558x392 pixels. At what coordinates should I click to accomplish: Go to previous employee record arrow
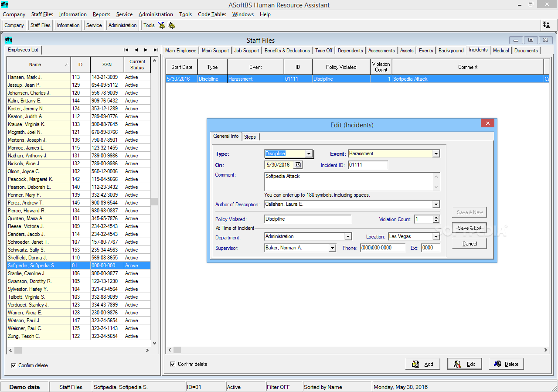[136, 50]
